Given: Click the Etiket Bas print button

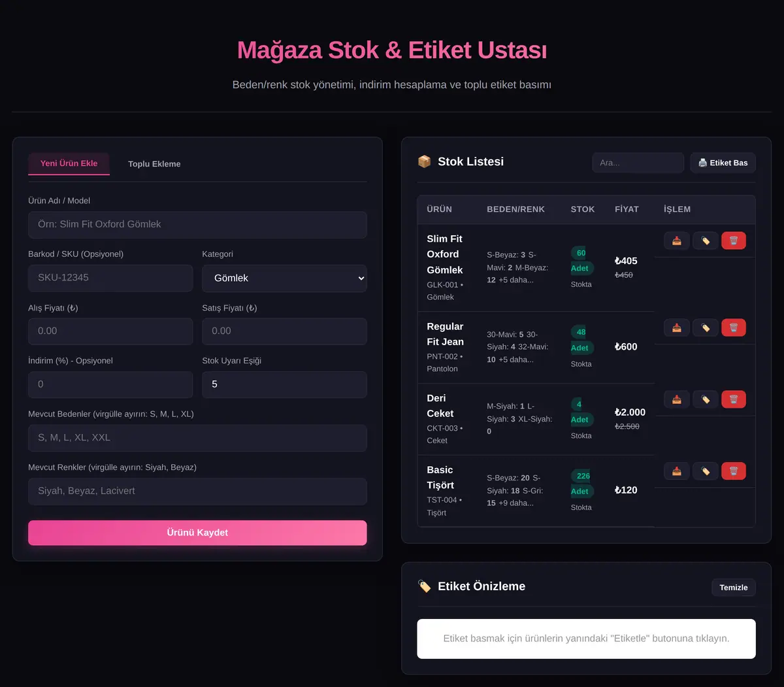Looking at the screenshot, I should coord(723,163).
